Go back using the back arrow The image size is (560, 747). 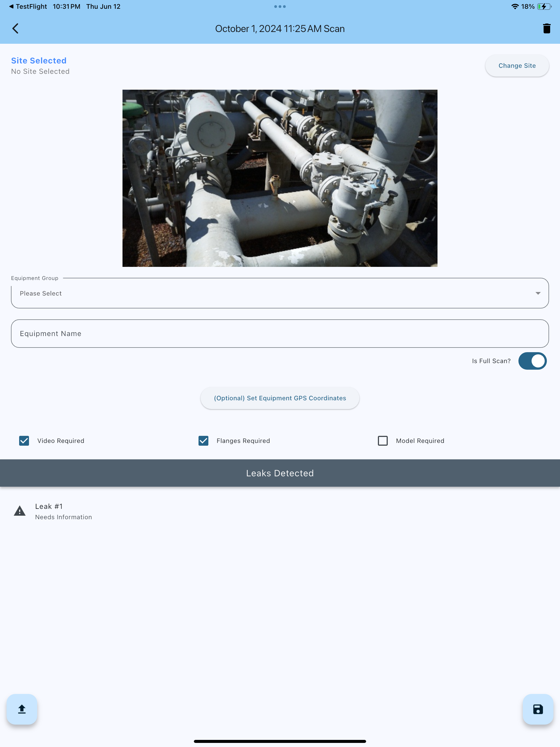pyautogui.click(x=16, y=29)
